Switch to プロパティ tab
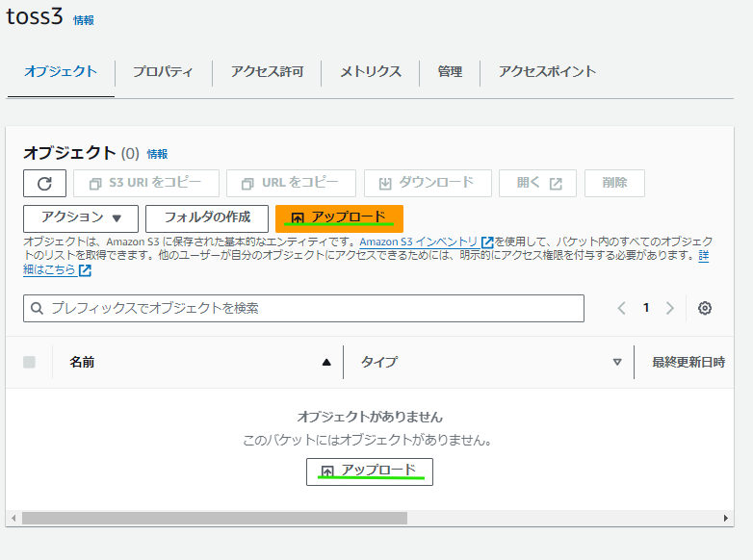Viewport: 753px width, 560px height. [x=163, y=71]
